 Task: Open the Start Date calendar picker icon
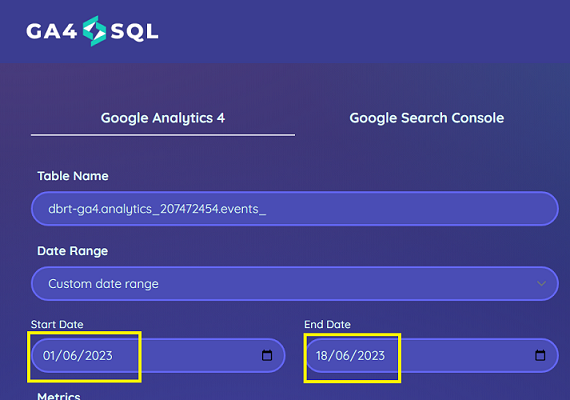point(267,355)
